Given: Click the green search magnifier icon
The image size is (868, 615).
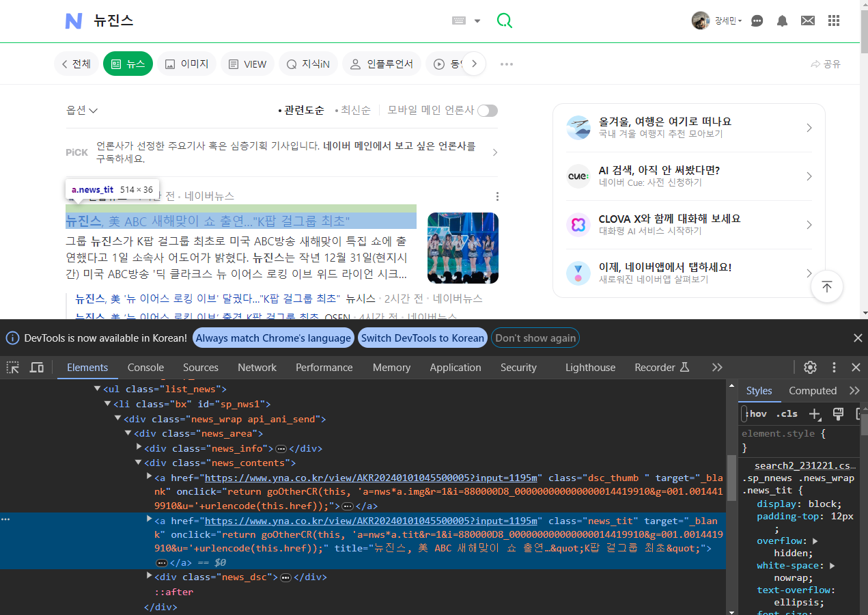Looking at the screenshot, I should coord(504,20).
